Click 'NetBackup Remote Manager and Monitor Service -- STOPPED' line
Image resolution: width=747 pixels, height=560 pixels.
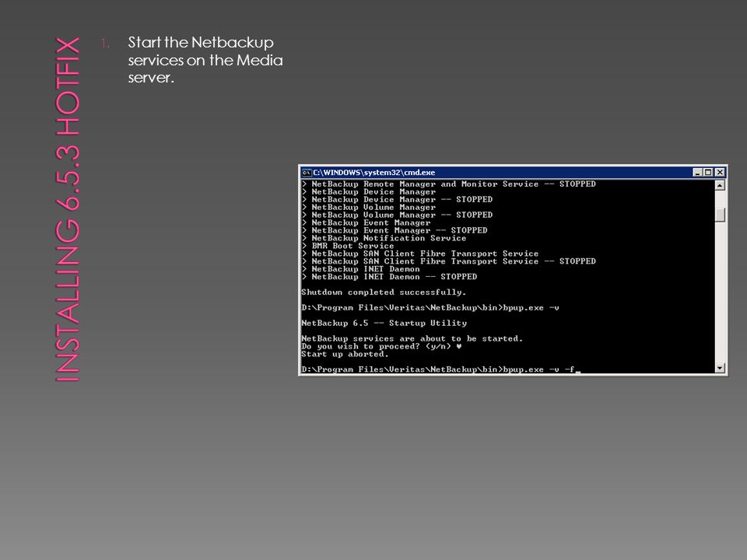tap(449, 184)
